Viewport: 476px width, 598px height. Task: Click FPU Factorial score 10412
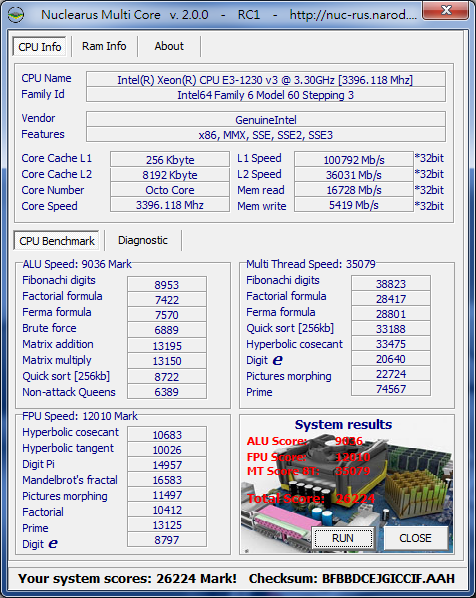(167, 510)
